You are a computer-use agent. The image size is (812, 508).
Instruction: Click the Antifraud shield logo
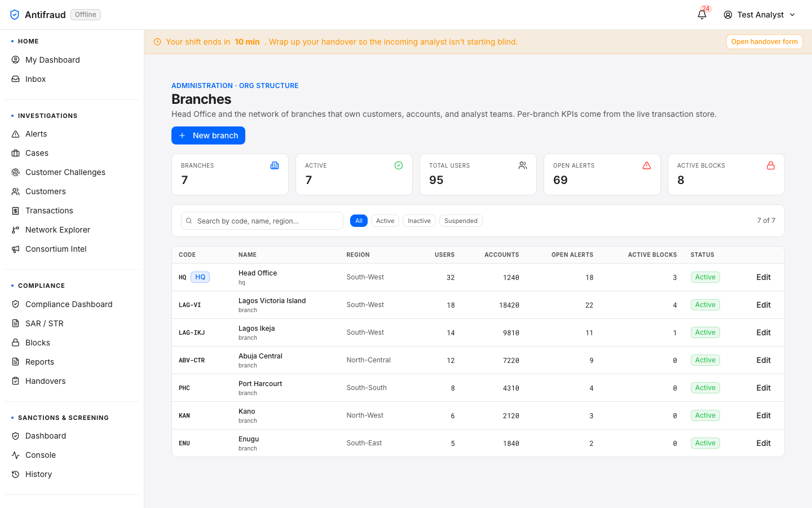15,15
